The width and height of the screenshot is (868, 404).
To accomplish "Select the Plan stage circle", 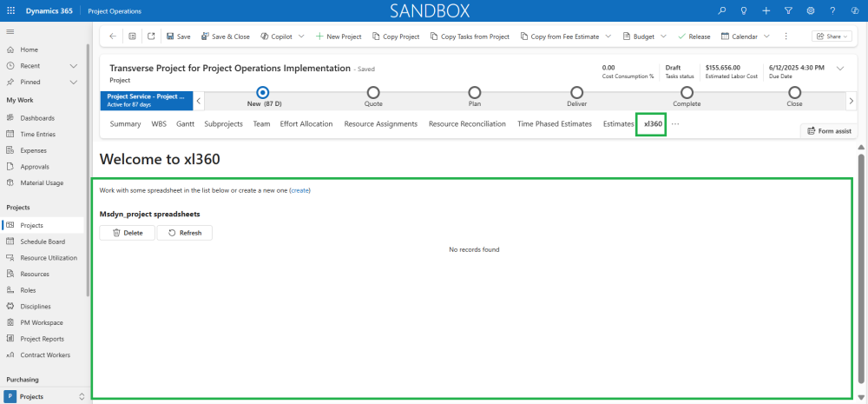I will point(475,93).
